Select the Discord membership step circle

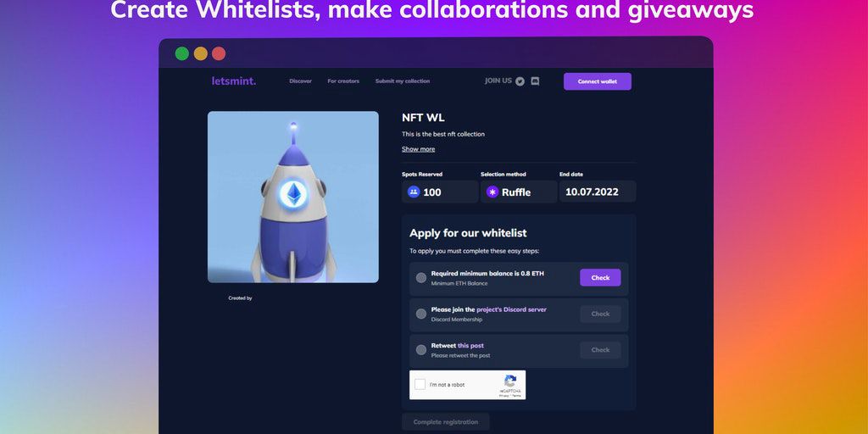click(421, 314)
